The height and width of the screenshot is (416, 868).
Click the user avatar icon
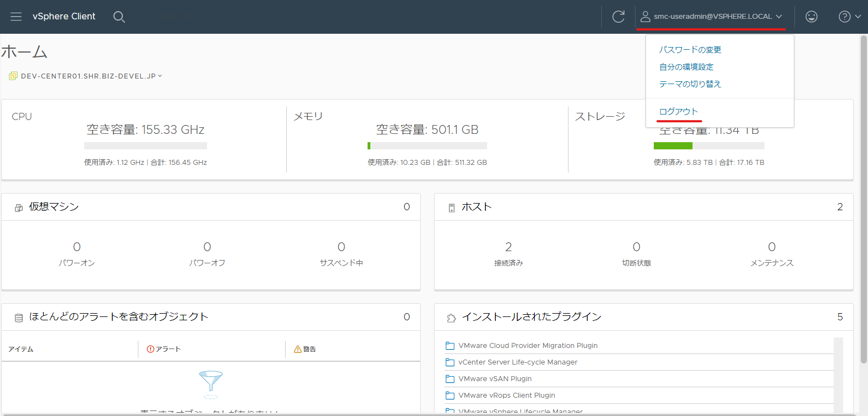click(x=645, y=17)
